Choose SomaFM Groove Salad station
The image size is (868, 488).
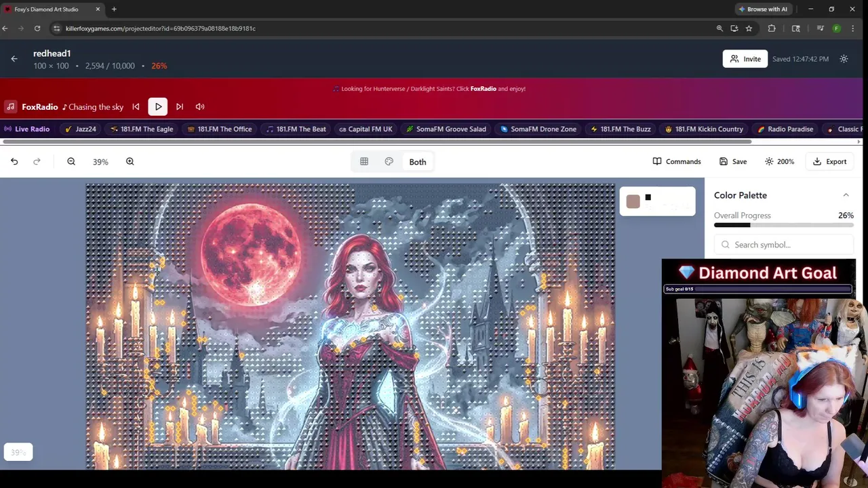coord(446,129)
